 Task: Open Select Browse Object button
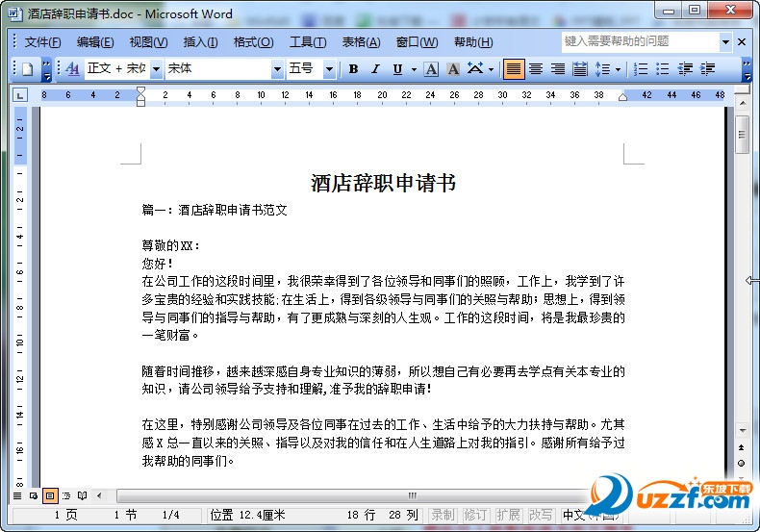point(741,463)
